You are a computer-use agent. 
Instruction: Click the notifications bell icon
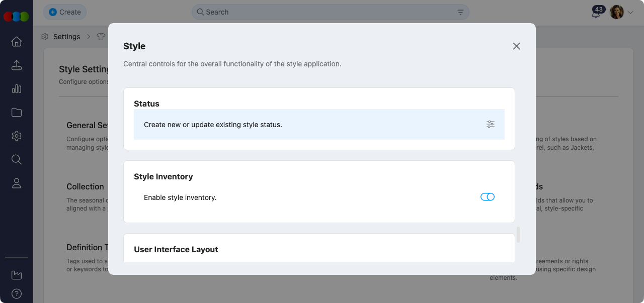click(x=596, y=14)
